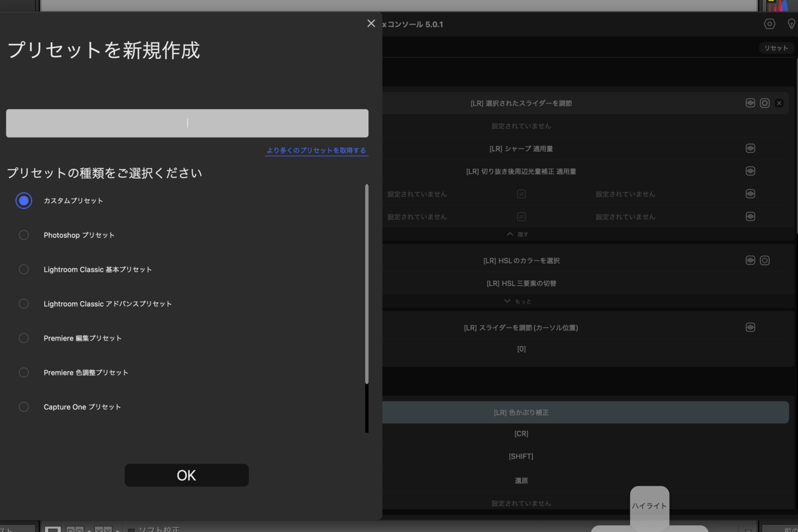Click the swap icon in the upper 設定されていません pair row
Image resolution: width=798 pixels, height=532 pixels.
point(521,194)
